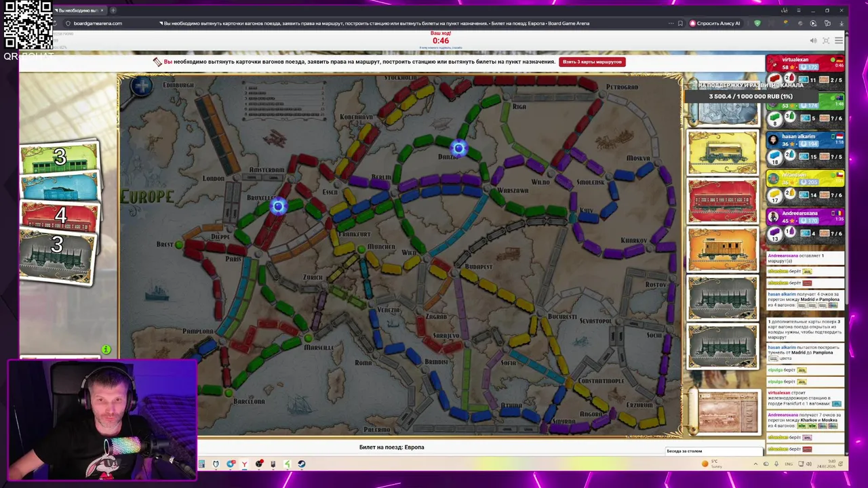Open hasan alkarim player name
This screenshot has width=868, height=488.
pyautogui.click(x=799, y=136)
